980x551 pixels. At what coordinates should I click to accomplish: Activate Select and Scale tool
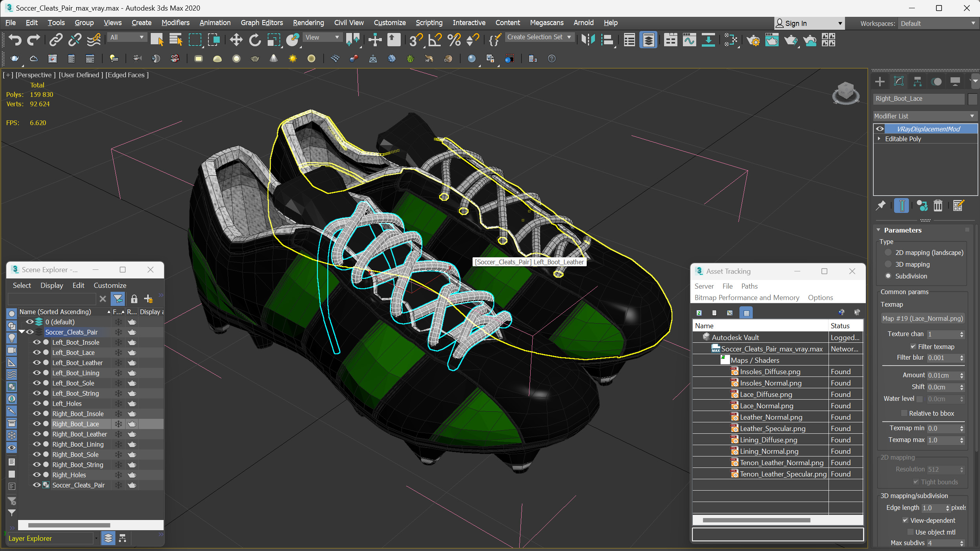[x=274, y=40]
